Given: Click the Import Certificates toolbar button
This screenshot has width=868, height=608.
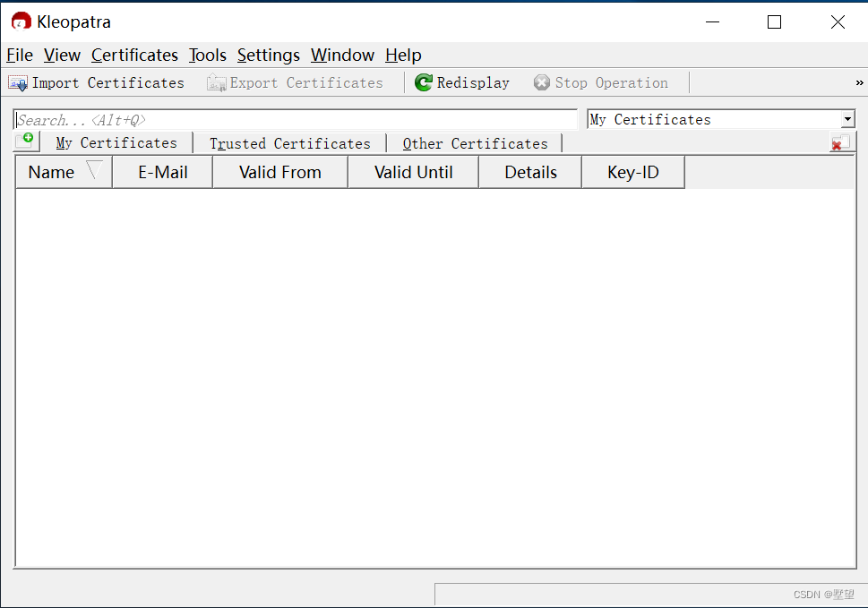Looking at the screenshot, I should pos(97,83).
